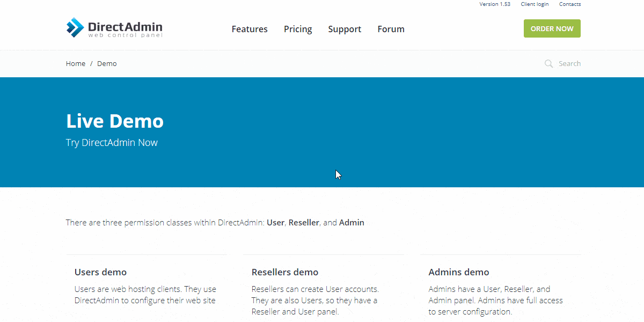The image size is (644, 322).
Task: Click the bold word Admin in the intro sentence
Action: (x=352, y=222)
